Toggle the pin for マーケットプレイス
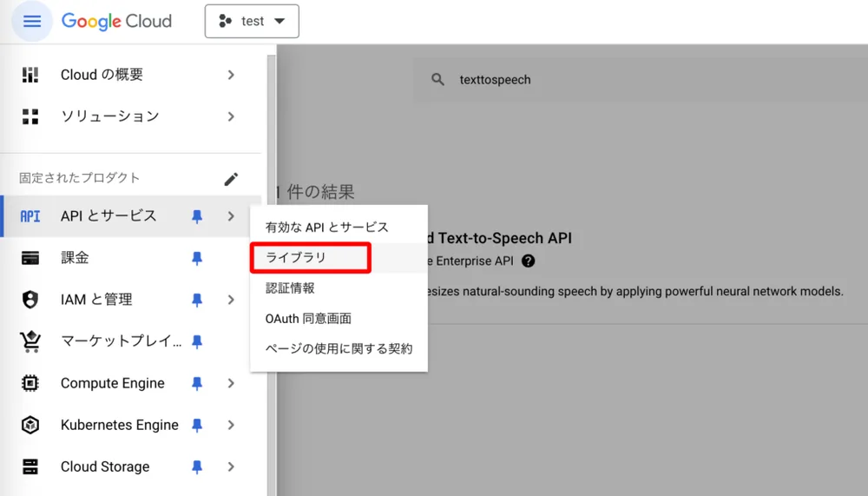The image size is (868, 496). [x=197, y=341]
